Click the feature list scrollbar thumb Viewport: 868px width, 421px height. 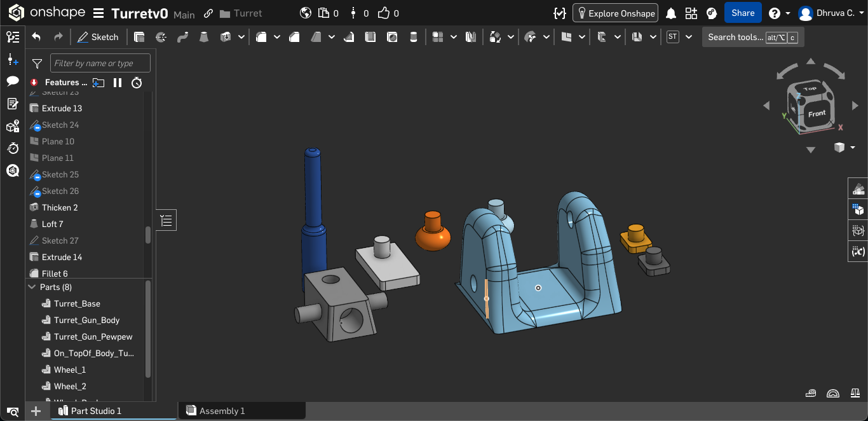point(148,235)
